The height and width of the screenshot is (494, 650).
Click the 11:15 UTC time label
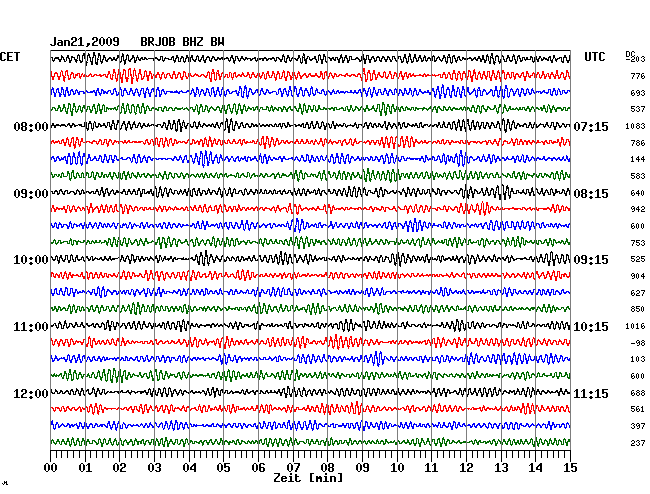(591, 393)
